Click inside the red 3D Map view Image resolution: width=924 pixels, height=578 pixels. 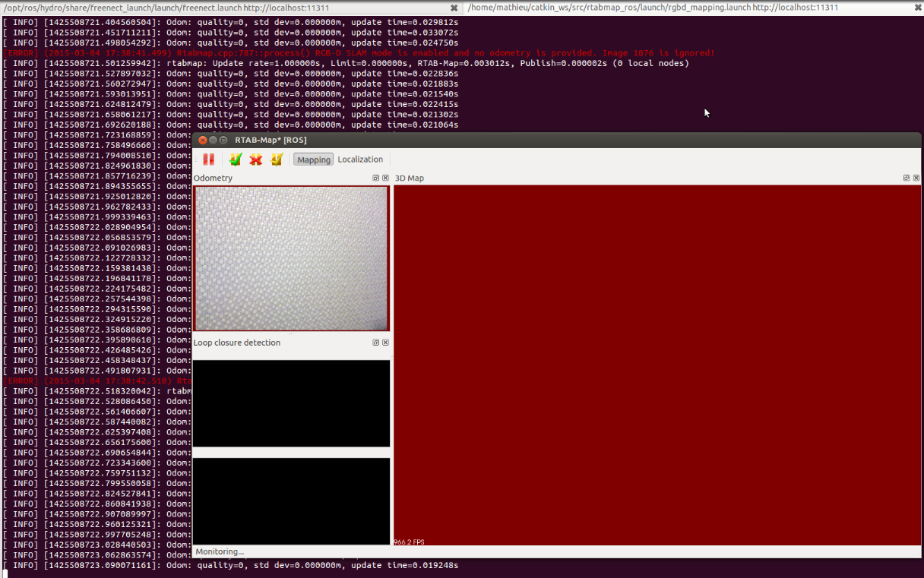coord(657,365)
